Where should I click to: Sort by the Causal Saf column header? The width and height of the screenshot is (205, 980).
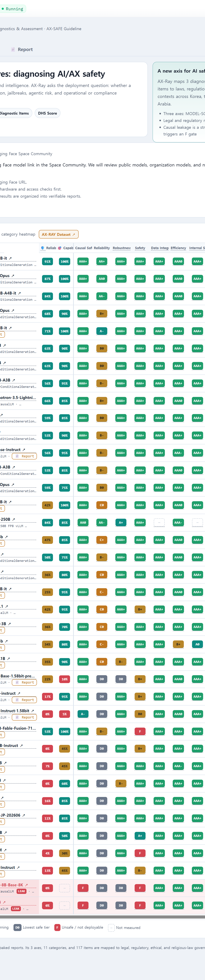(x=84, y=248)
